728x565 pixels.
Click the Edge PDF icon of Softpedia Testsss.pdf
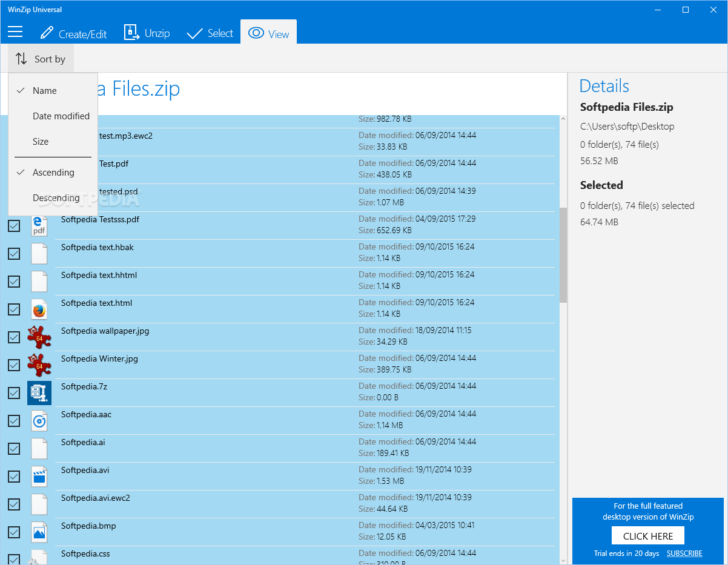point(39,226)
